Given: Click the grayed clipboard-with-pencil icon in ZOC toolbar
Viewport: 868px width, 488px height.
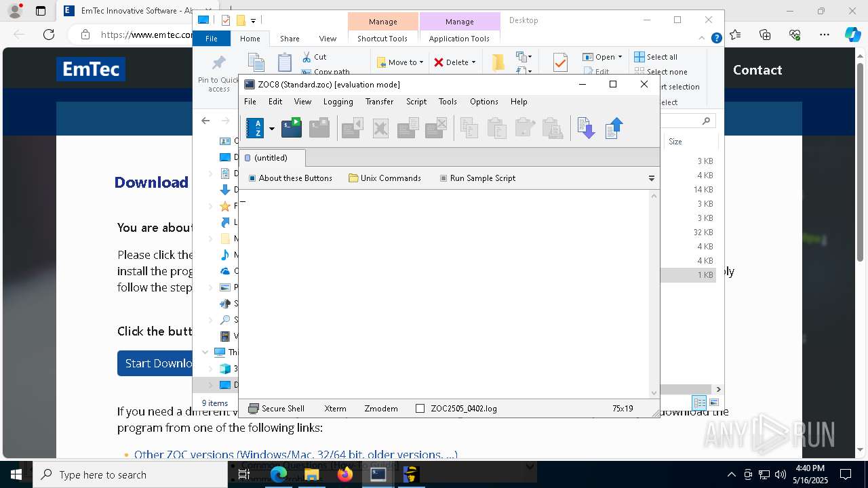Looking at the screenshot, I should tap(525, 127).
